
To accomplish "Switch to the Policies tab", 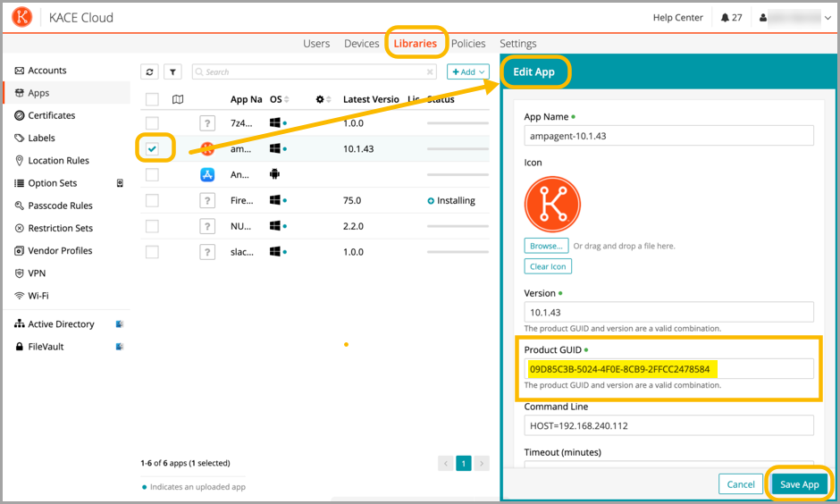I will (x=468, y=43).
